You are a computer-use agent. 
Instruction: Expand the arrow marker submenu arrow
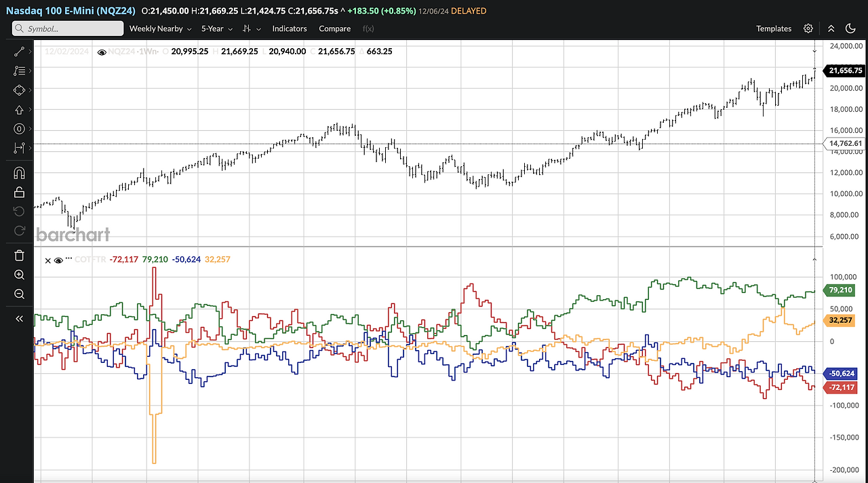tap(29, 109)
